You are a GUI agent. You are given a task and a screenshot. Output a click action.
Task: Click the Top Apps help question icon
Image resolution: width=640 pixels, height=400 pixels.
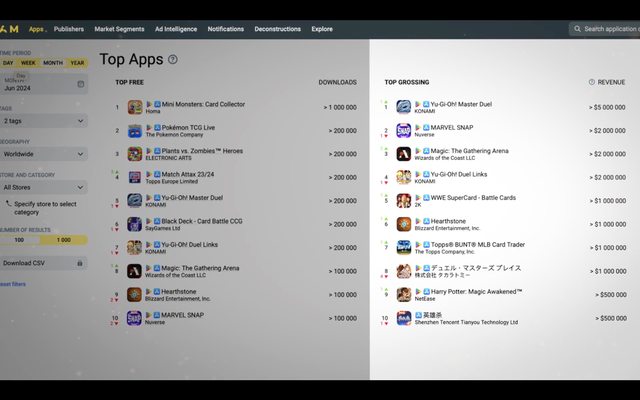173,60
